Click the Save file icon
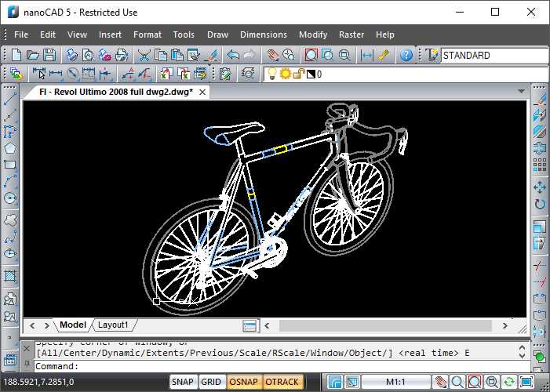The width and height of the screenshot is (550, 392). [49, 55]
